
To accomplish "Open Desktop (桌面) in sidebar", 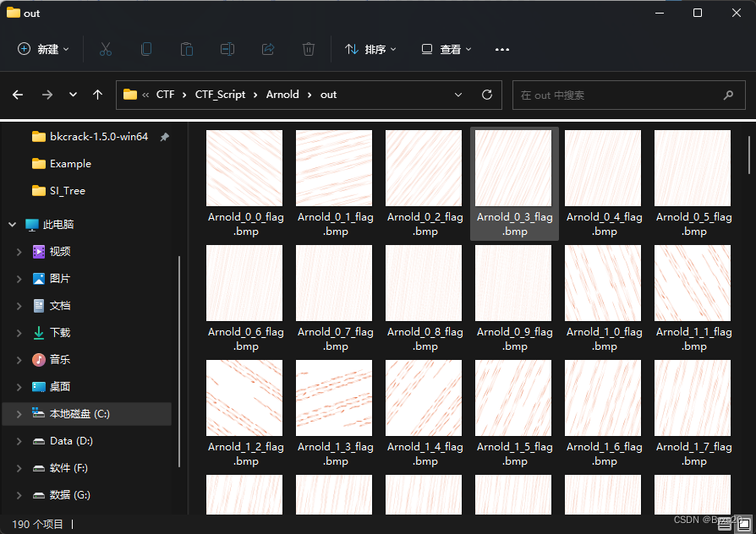I will [x=51, y=386].
